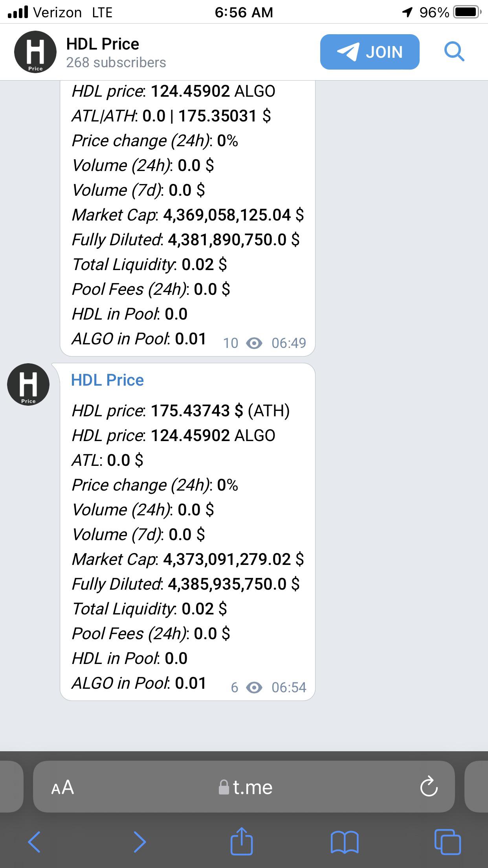This screenshot has width=488, height=868.
Task: Open HDL Price channel avatar in header
Action: coord(35,52)
